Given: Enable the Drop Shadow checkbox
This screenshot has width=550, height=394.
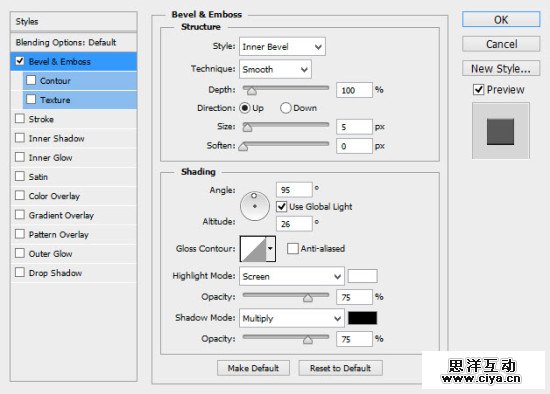Looking at the screenshot, I should (x=20, y=272).
